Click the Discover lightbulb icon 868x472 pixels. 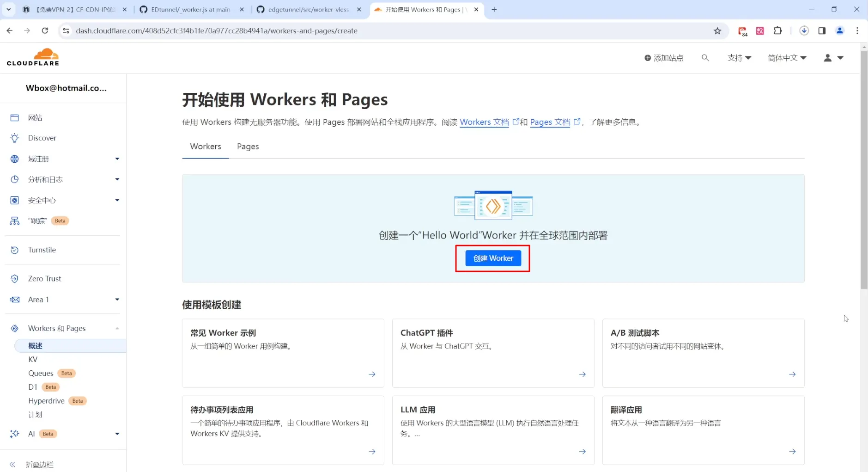pos(15,138)
